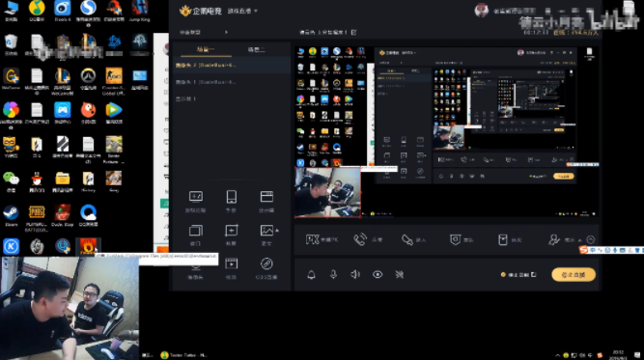This screenshot has width=644, height=360.
Task: Open recording folder next to record option
Action: click(x=534, y=275)
